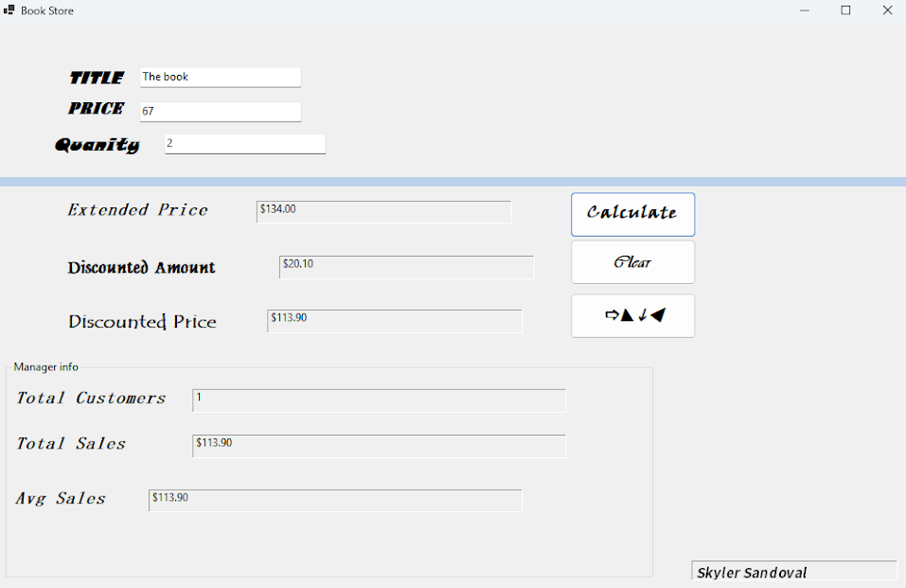Image resolution: width=906 pixels, height=588 pixels.
Task: Maximize the Book Store window
Action: pyautogui.click(x=846, y=10)
